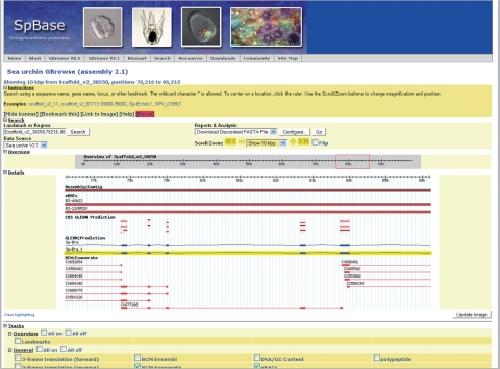Click the scroll right arrows icon
The height and width of the screenshot is (369, 500).
point(303,142)
